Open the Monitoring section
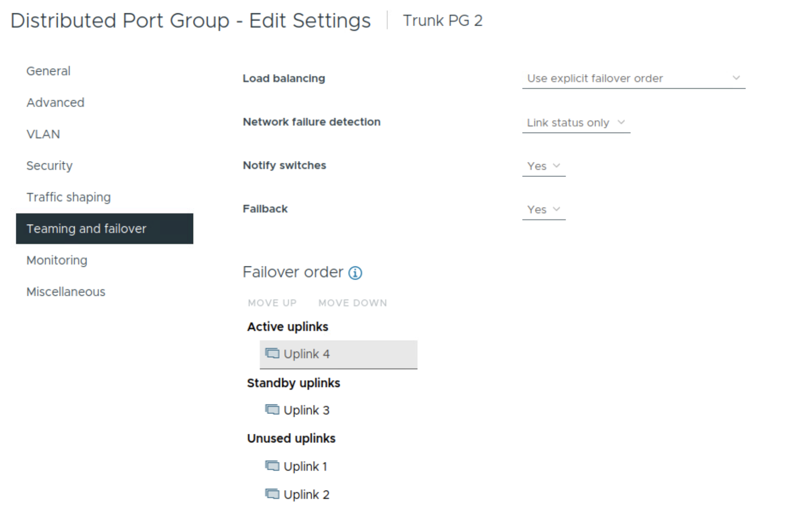The image size is (808, 532). tap(57, 260)
